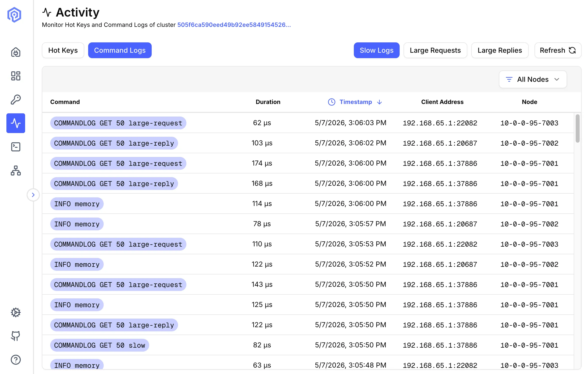Click the 82 µs duration cell
Viewport: 588px width, 374px height.
(x=262, y=345)
